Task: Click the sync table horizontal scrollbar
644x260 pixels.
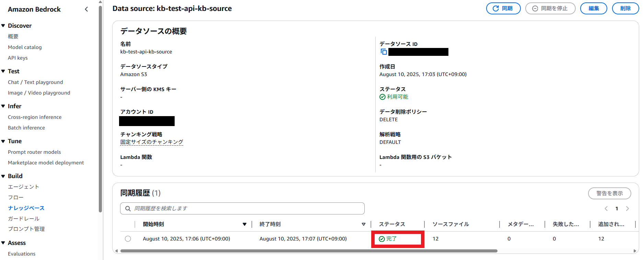Action: tap(309, 251)
